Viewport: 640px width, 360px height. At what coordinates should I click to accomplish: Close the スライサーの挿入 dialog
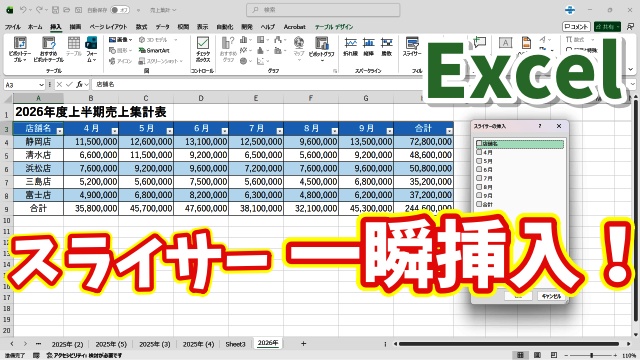click(559, 126)
